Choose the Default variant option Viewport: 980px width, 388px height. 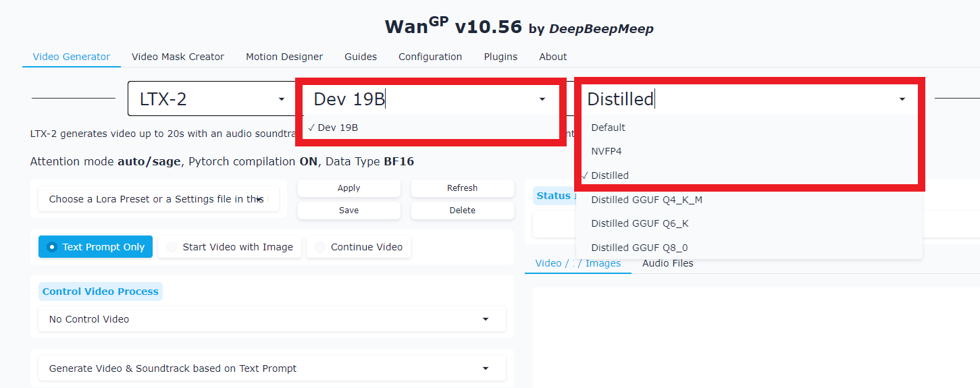pyautogui.click(x=749, y=128)
